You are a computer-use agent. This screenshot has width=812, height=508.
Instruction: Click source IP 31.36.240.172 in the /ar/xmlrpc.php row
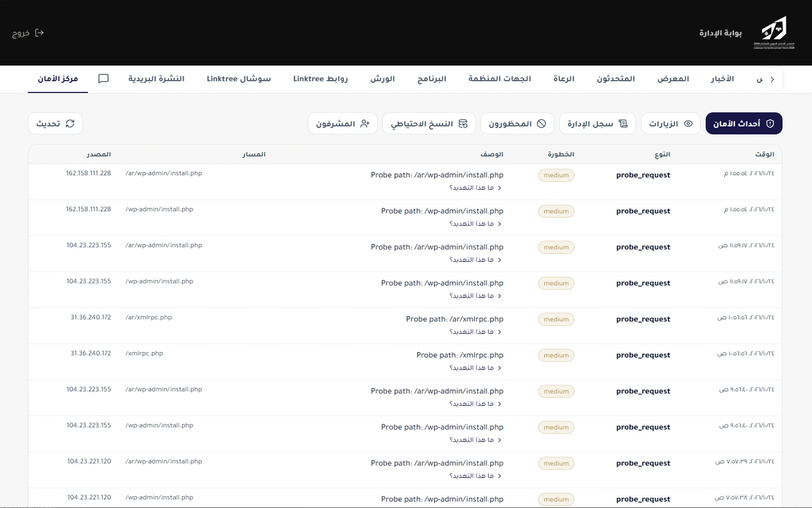tap(91, 317)
